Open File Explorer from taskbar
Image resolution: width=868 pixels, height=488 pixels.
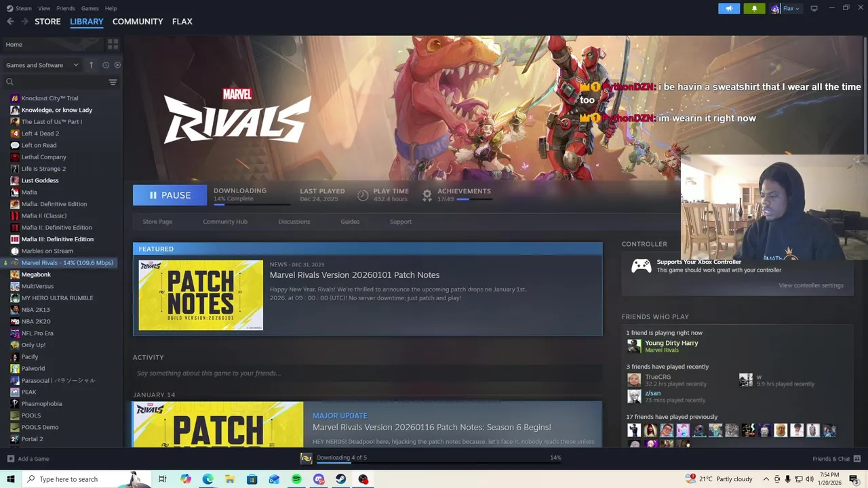[x=230, y=479]
